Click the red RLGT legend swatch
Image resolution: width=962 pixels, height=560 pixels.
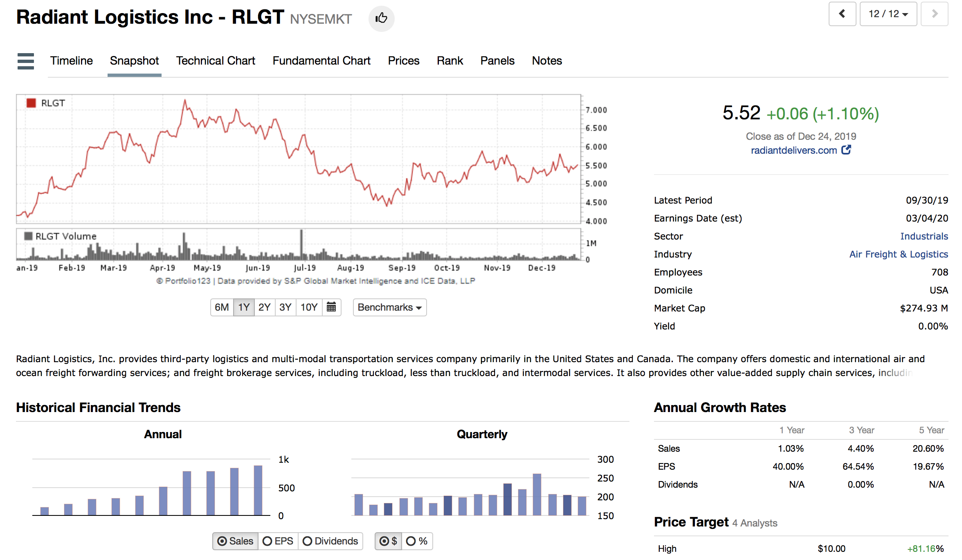tap(31, 103)
